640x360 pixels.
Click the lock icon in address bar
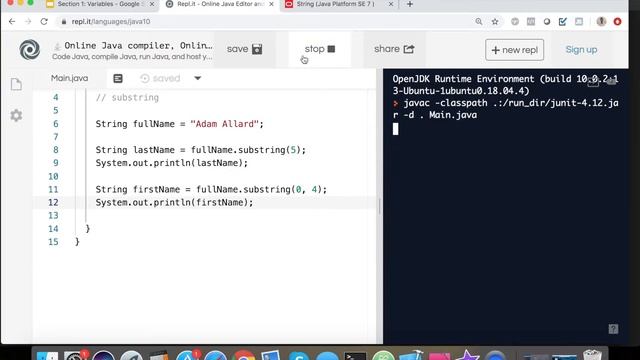tap(64, 22)
